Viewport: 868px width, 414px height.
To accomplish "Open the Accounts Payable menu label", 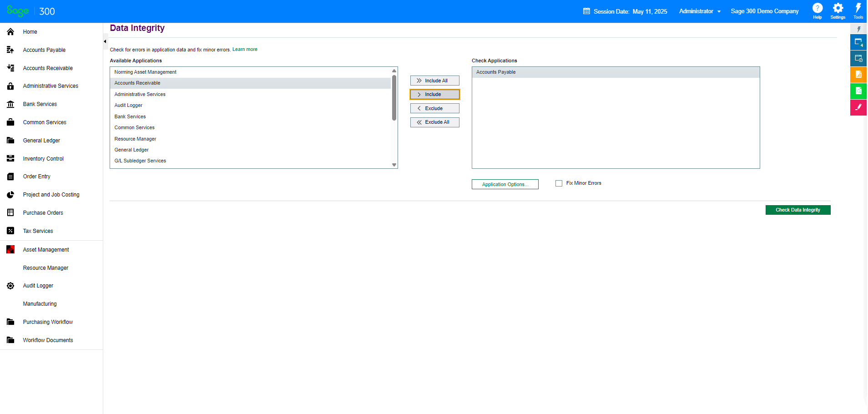I will coord(45,50).
